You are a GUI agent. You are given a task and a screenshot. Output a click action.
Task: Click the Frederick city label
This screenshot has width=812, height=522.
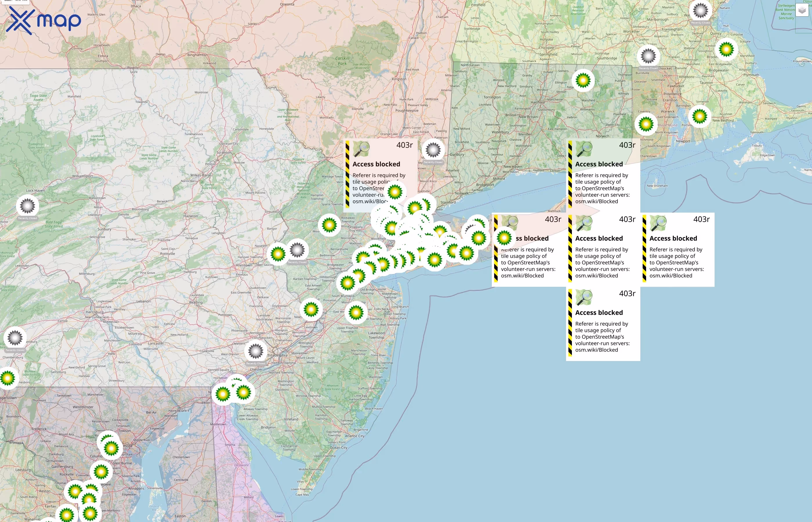(x=39, y=429)
